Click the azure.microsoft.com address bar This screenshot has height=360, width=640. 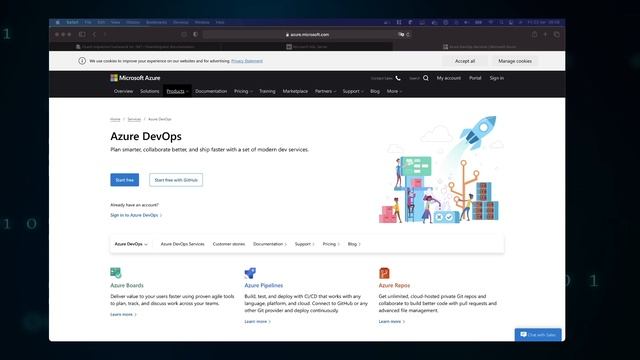(x=307, y=35)
